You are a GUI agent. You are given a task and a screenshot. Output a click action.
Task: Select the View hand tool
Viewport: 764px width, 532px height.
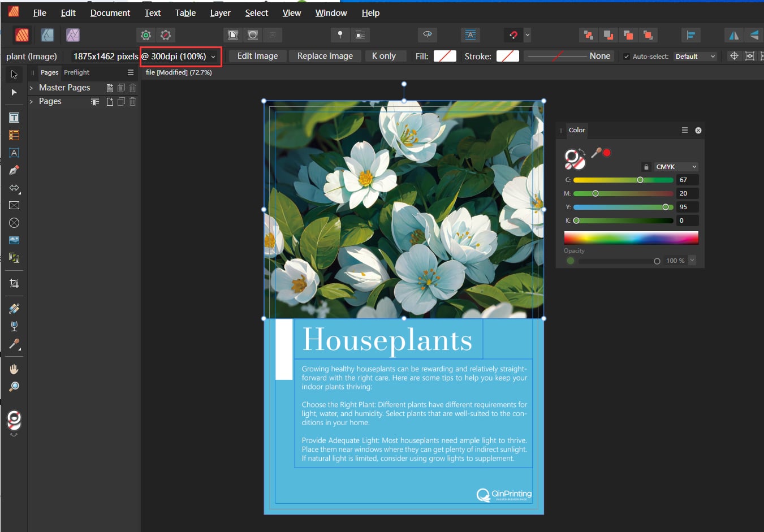tap(14, 369)
